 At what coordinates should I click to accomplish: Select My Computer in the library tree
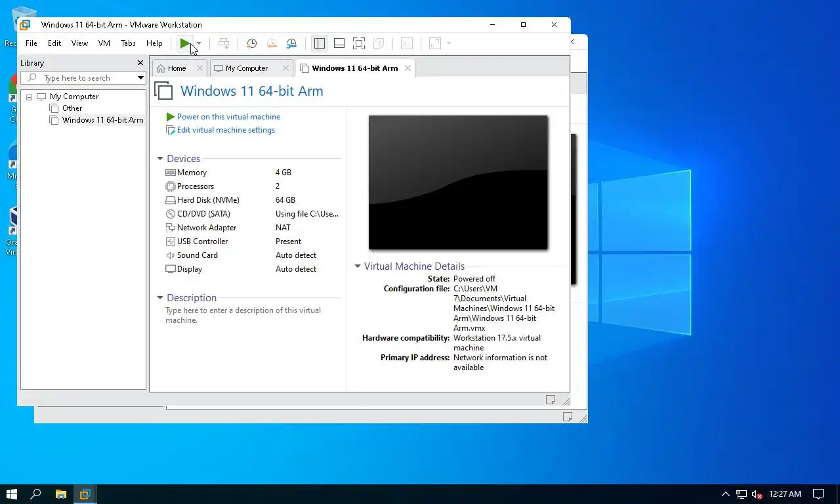point(74,96)
